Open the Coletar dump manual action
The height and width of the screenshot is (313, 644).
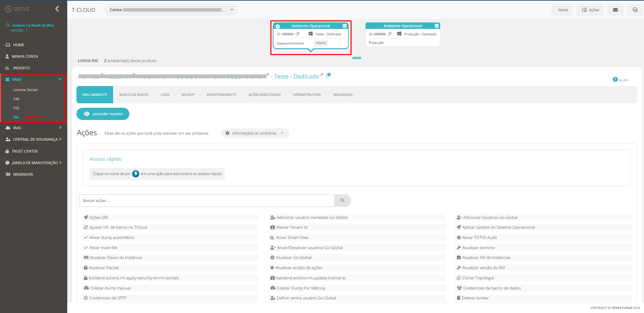(x=171, y=288)
